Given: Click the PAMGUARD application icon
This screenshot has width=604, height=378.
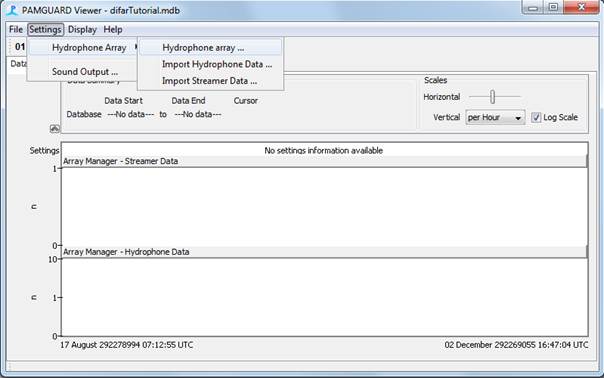Looking at the screenshot, I should (12, 10).
